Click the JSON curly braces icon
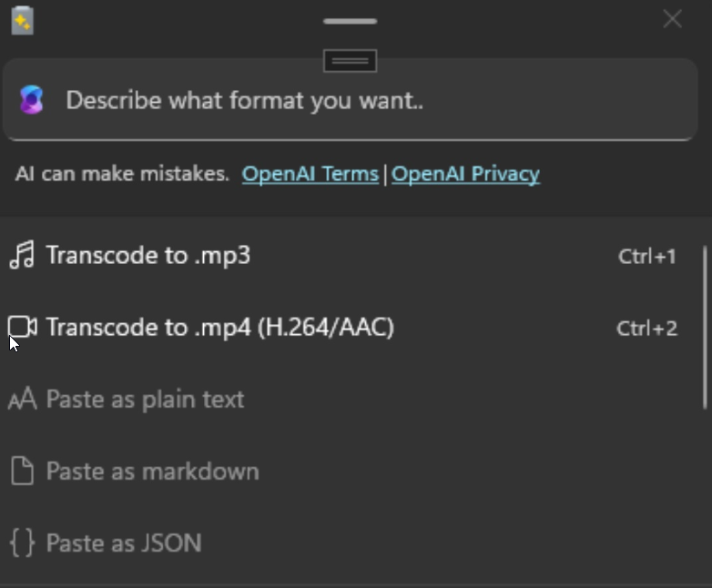 pos(22,542)
